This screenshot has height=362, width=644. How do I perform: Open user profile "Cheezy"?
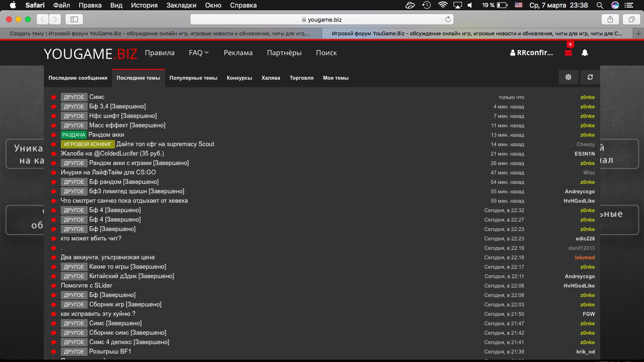pyautogui.click(x=586, y=144)
